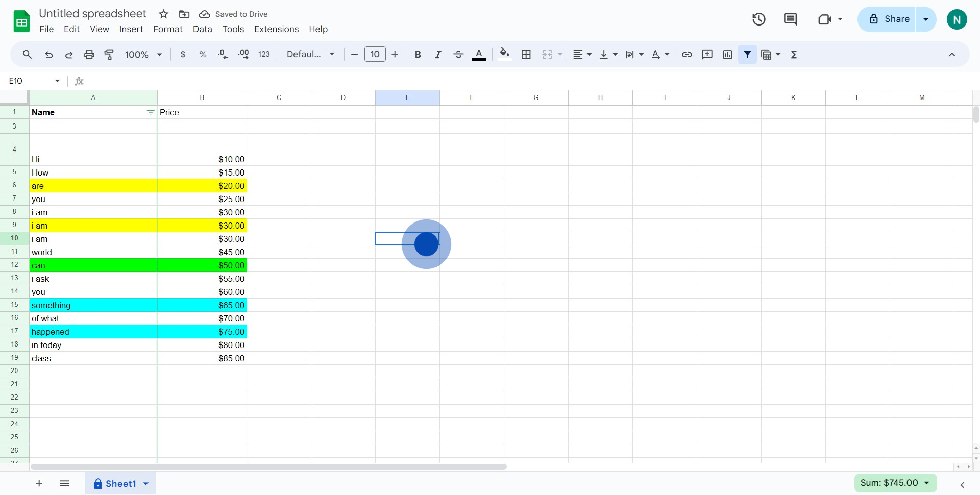The image size is (980, 495).
Task: Click the Share button
Action: coord(889,19)
